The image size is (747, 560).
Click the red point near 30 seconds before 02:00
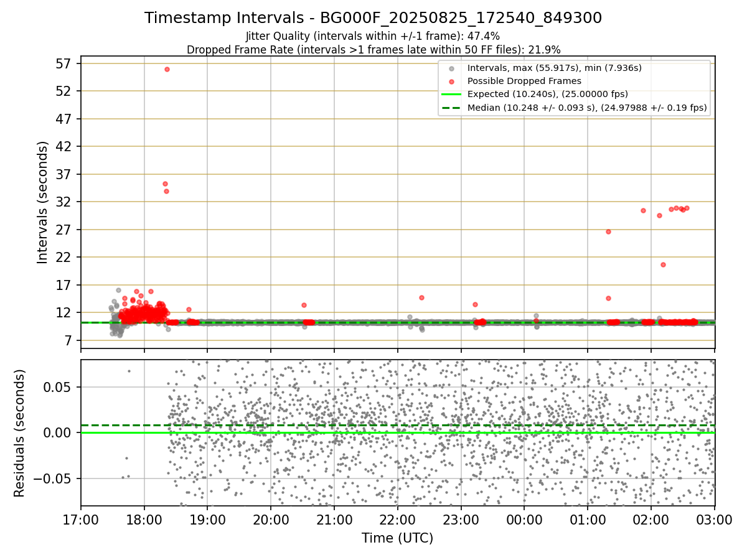click(643, 210)
